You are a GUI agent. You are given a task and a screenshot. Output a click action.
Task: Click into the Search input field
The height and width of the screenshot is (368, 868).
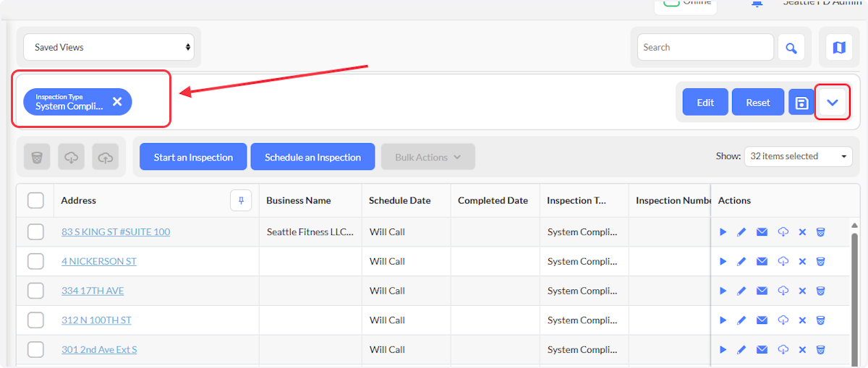705,47
